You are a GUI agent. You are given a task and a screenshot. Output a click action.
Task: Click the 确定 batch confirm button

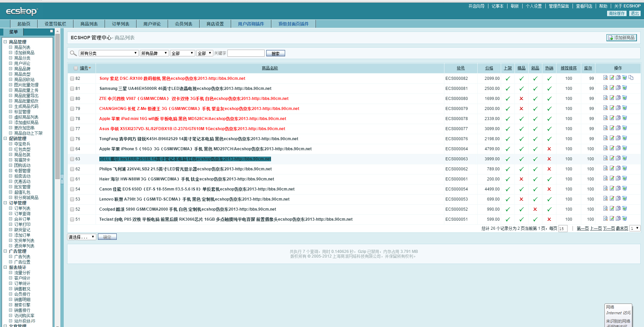pos(107,237)
